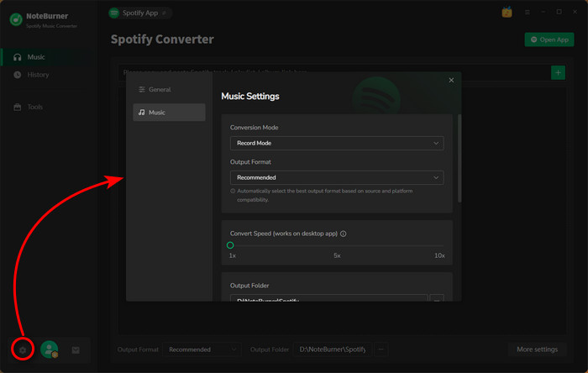Browse output folder in settings dialog
This screenshot has height=373, width=588.
(437, 299)
